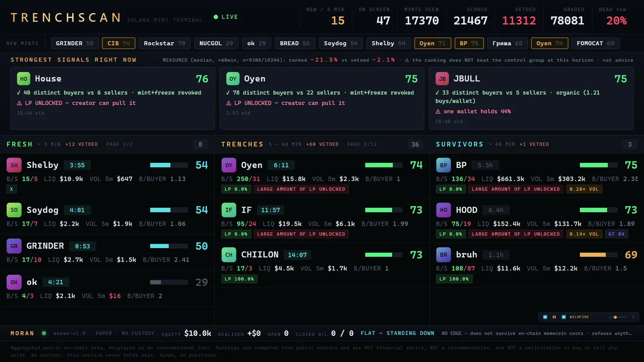The height and width of the screenshot is (362, 644).
Task: Click the Shelby score bar
Action: pyautogui.click(x=169, y=165)
